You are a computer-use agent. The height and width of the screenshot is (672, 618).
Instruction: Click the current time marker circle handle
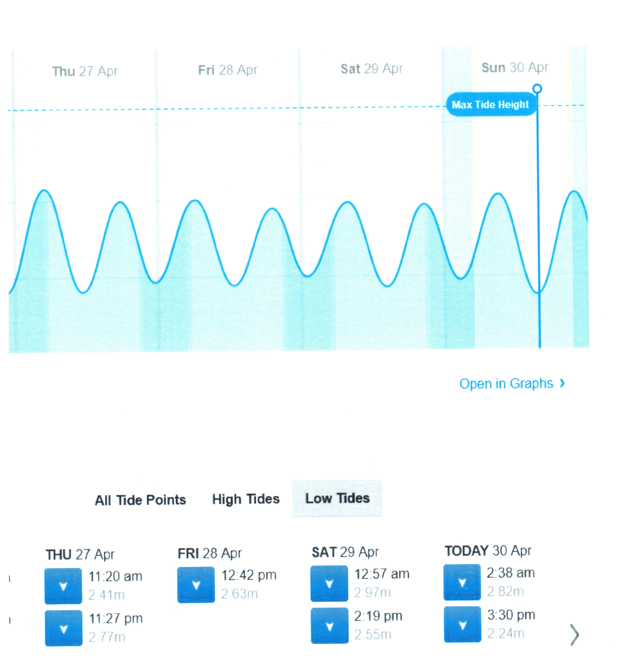(x=537, y=89)
